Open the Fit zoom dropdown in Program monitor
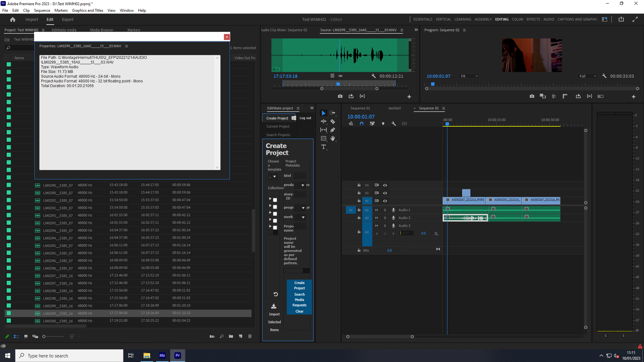This screenshot has width=644, height=362. coord(469,76)
